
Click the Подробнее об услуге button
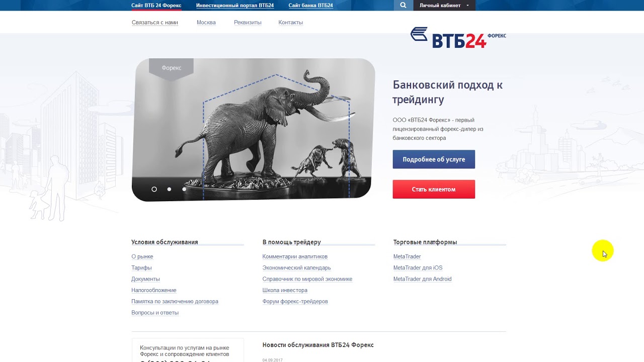[x=434, y=159]
